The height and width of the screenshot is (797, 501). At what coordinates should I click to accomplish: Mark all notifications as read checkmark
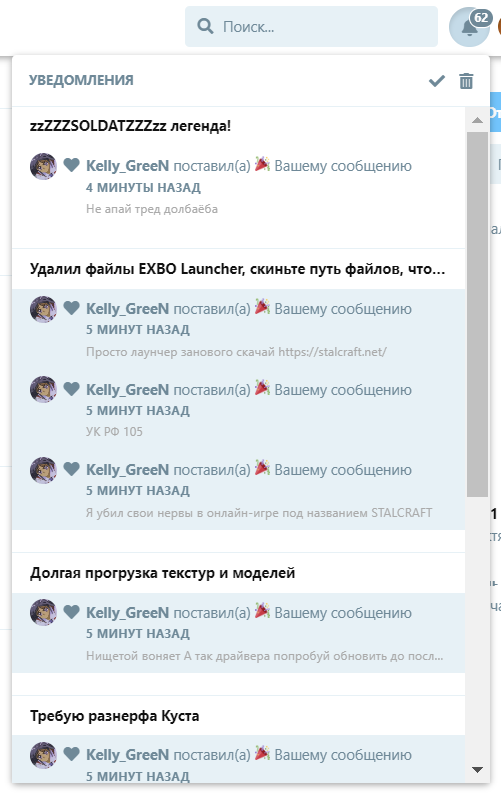pos(436,81)
